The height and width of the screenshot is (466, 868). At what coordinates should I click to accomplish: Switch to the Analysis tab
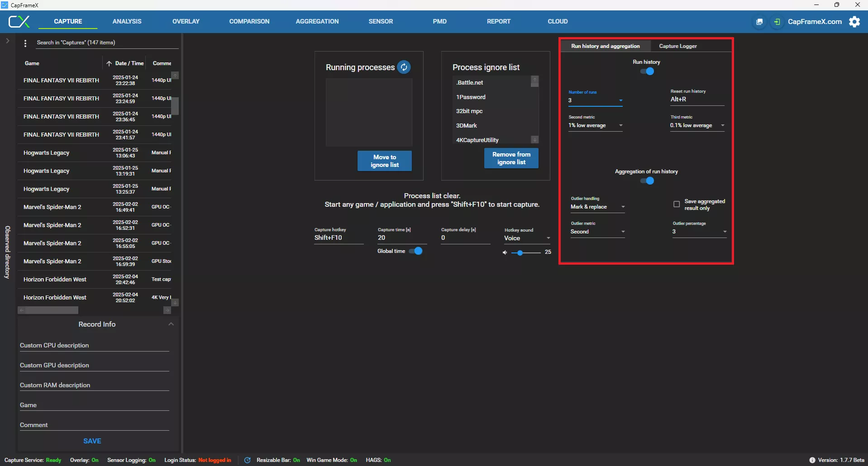click(127, 21)
